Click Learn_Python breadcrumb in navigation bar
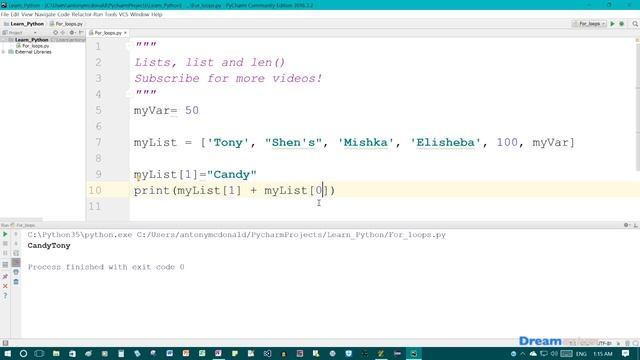Image resolution: width=640 pixels, height=360 pixels. (x=24, y=24)
